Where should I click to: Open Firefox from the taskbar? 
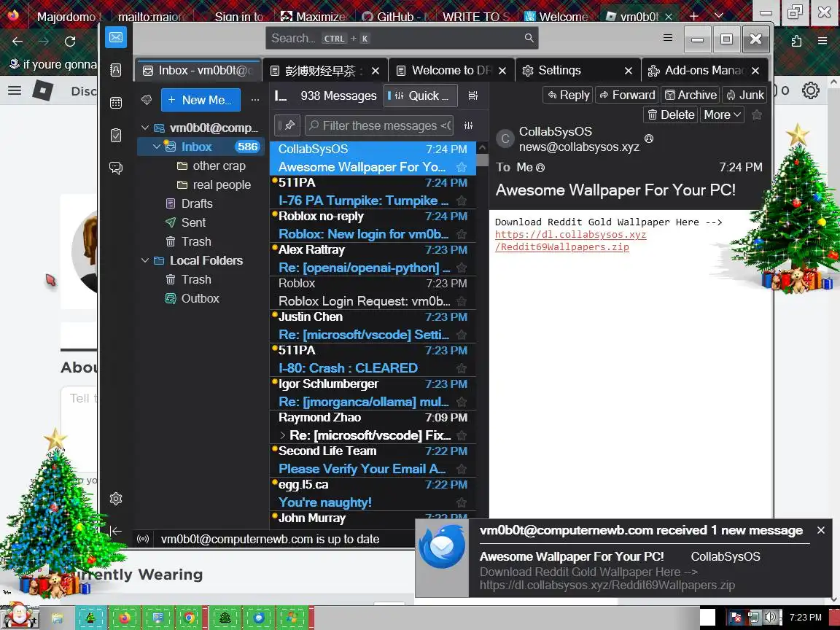click(x=124, y=618)
